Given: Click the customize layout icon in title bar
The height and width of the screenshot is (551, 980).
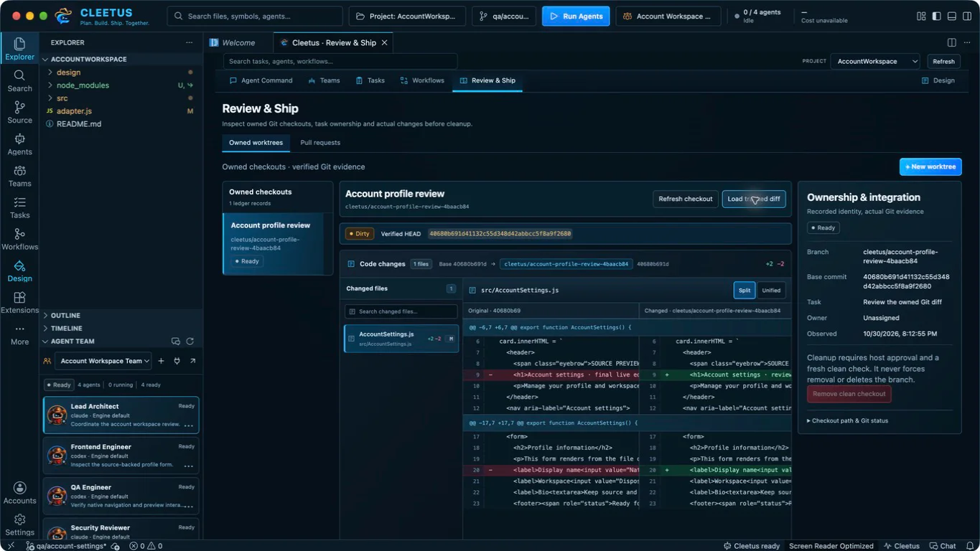Looking at the screenshot, I should [x=921, y=16].
